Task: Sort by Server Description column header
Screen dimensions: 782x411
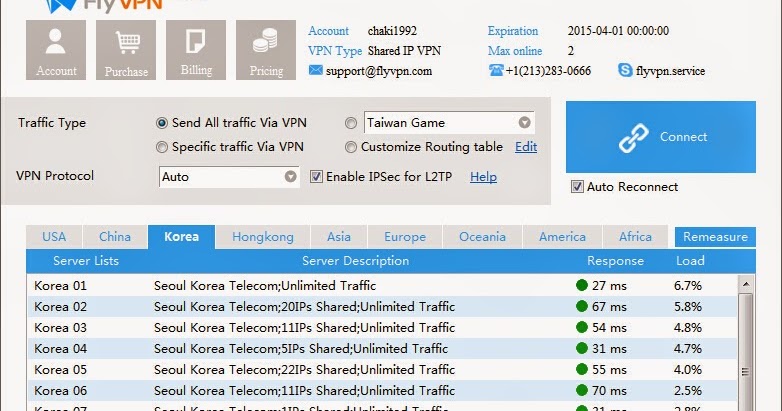Action: [x=355, y=261]
